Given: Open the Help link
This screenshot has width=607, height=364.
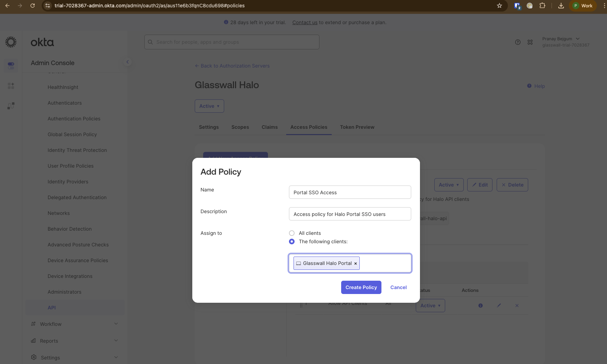Looking at the screenshot, I should (536, 86).
